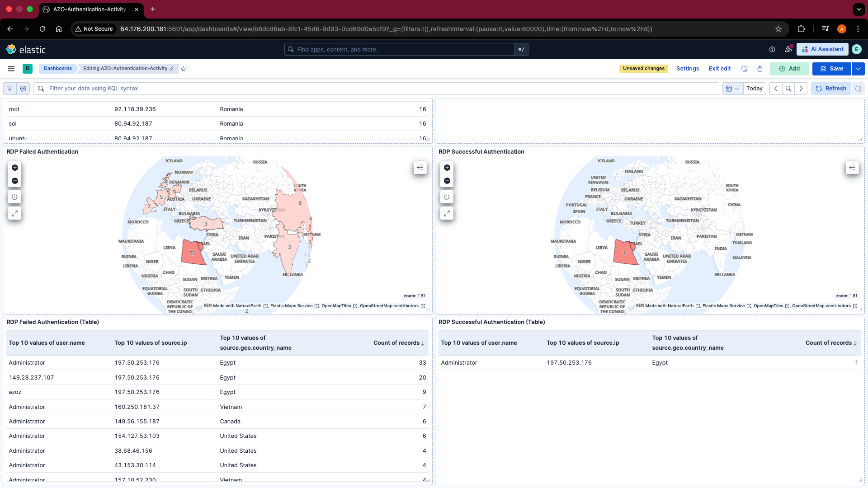Bookmark page with the browser star
The image size is (868, 488).
[778, 29]
